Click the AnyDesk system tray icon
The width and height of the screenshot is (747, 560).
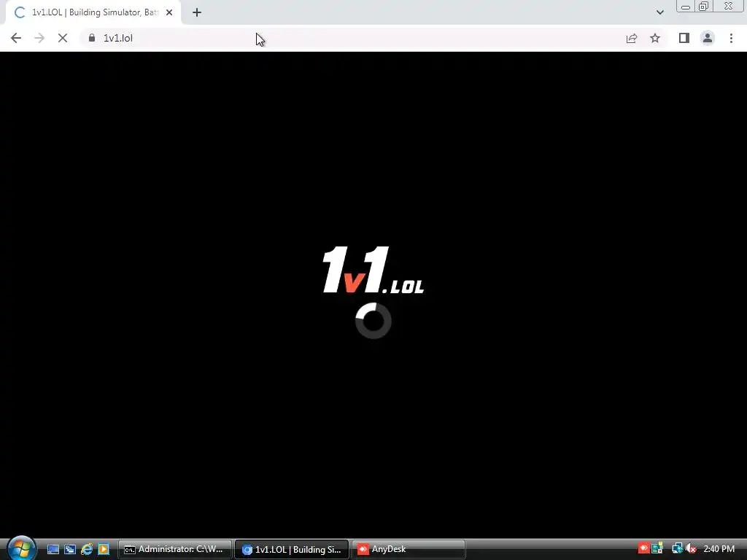tap(644, 548)
